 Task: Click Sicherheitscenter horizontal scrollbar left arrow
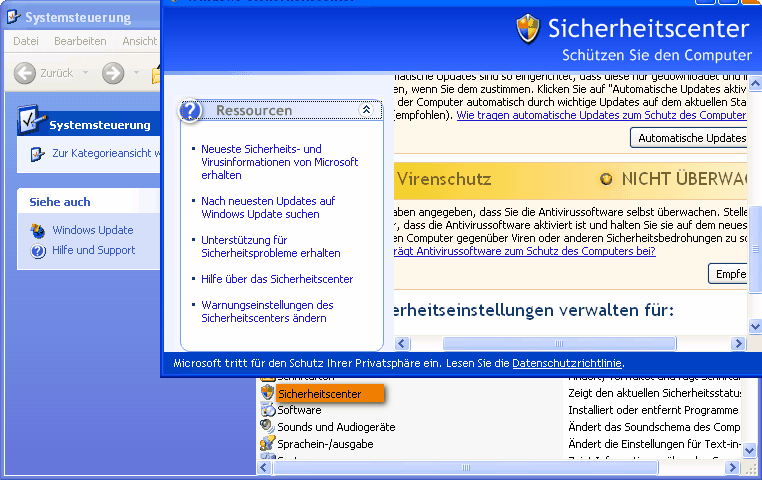(401, 343)
